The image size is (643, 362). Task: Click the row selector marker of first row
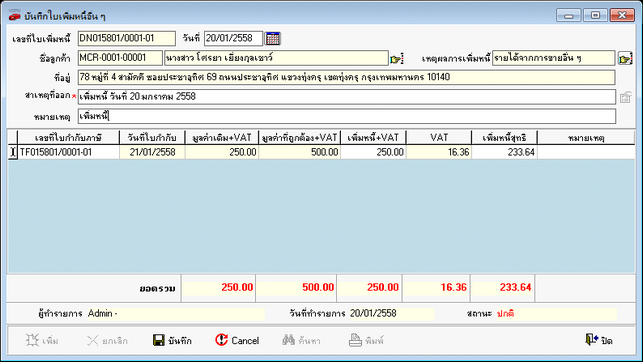[13, 152]
